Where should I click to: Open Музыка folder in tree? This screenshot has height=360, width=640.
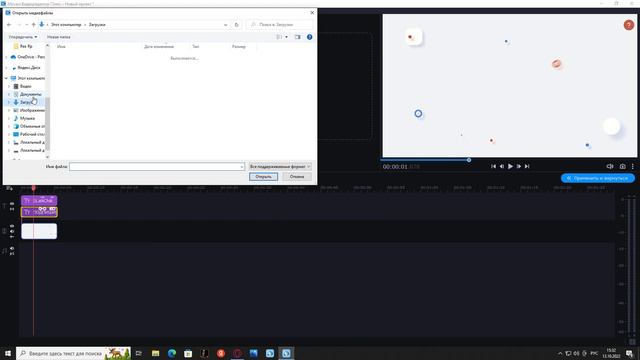[27, 118]
